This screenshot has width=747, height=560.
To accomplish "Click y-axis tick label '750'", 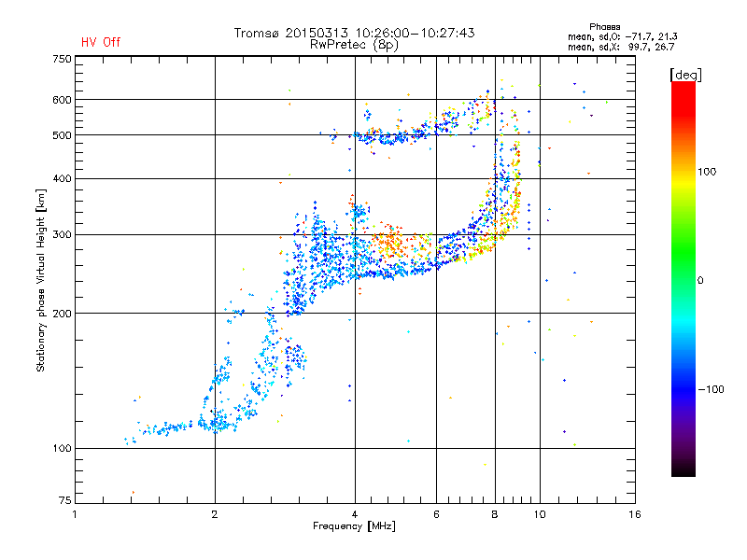I will point(62,59).
